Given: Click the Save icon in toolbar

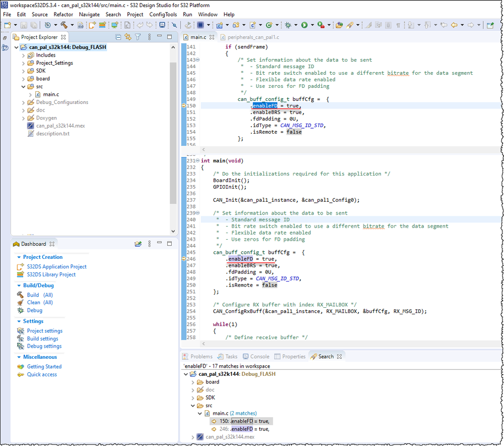Looking at the screenshot, I should click(x=24, y=25).
